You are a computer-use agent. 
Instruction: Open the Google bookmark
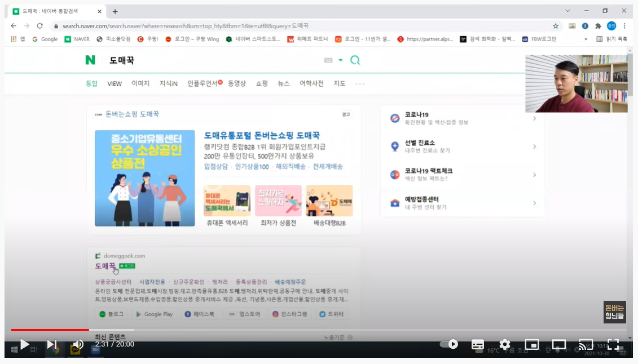(45, 39)
